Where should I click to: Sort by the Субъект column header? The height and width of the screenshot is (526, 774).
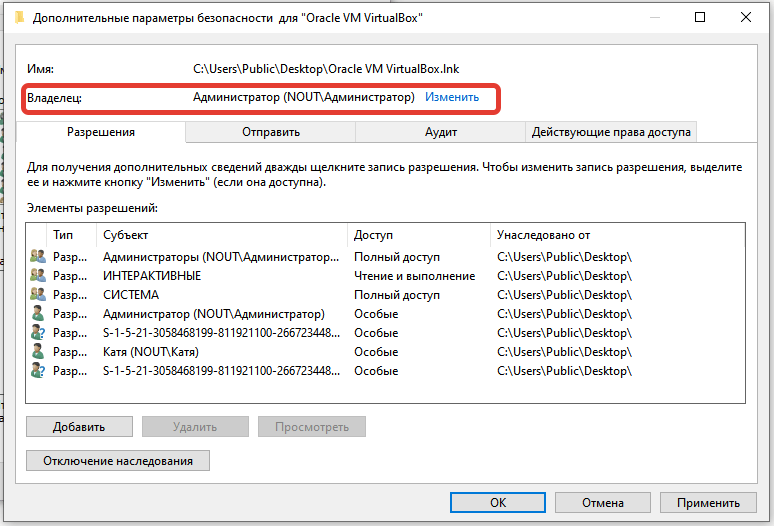click(x=222, y=235)
